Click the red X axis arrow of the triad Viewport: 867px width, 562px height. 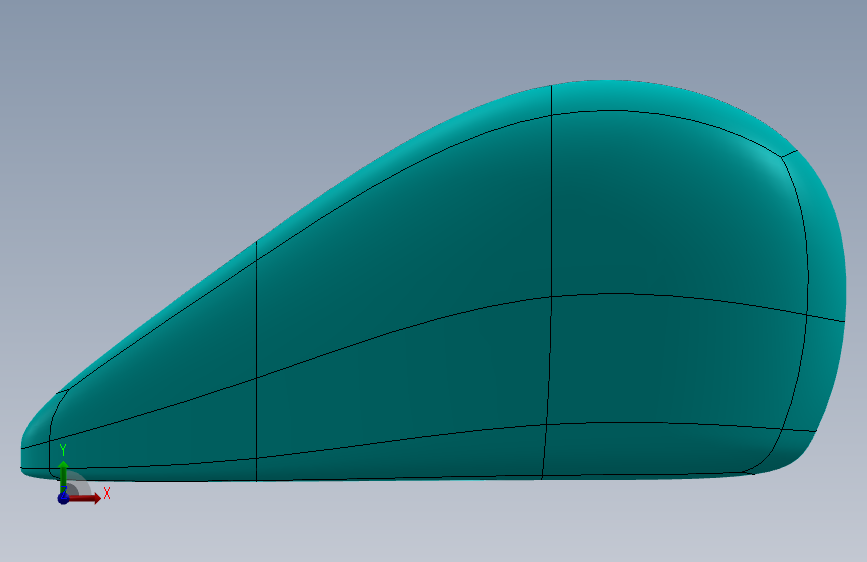[83, 498]
